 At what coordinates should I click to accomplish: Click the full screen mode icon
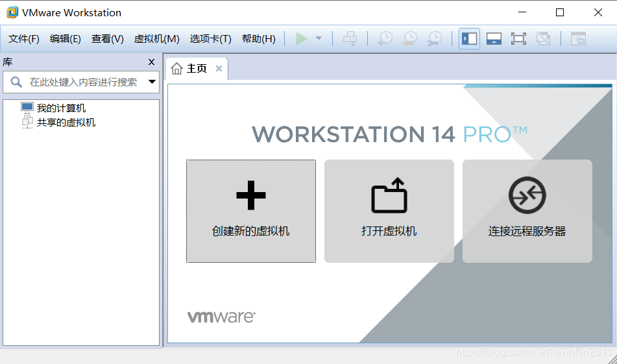pos(518,38)
